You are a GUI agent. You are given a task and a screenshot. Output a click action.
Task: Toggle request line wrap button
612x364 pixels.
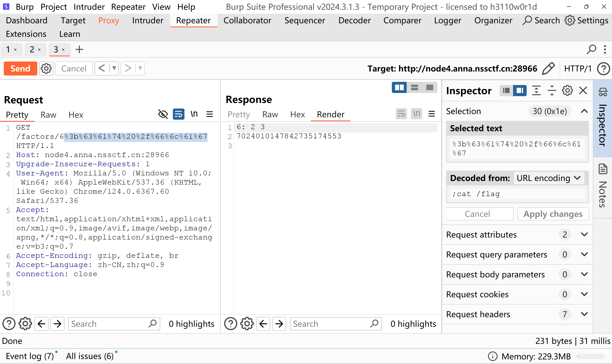(178, 114)
